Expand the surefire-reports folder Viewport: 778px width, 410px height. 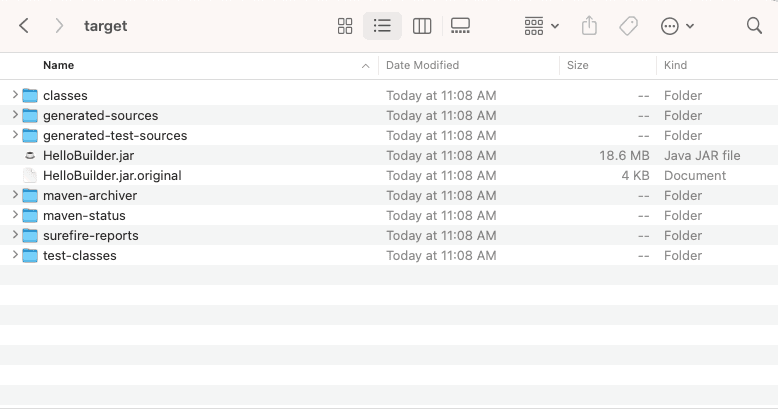pos(15,235)
